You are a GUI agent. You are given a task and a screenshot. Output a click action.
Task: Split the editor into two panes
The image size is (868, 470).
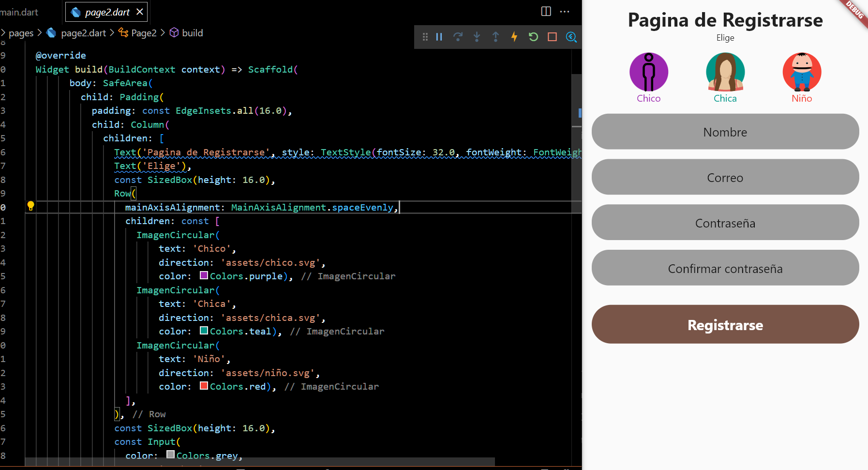click(546, 12)
